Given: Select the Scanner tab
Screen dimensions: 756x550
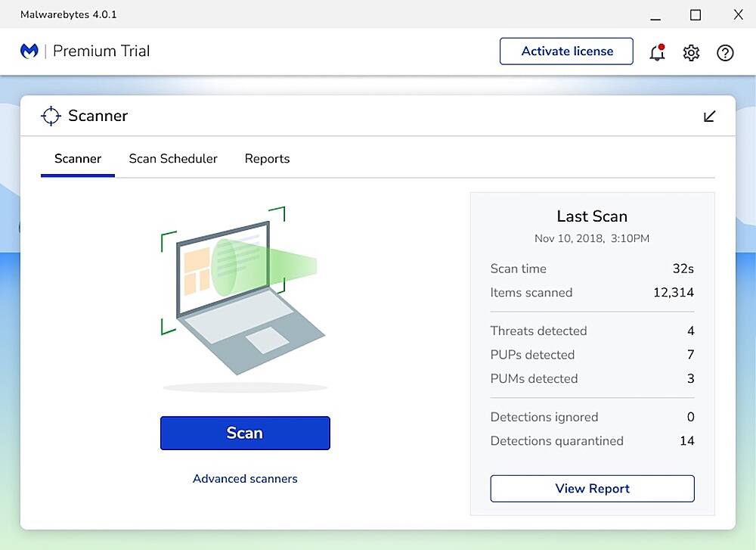Looking at the screenshot, I should pos(77,159).
